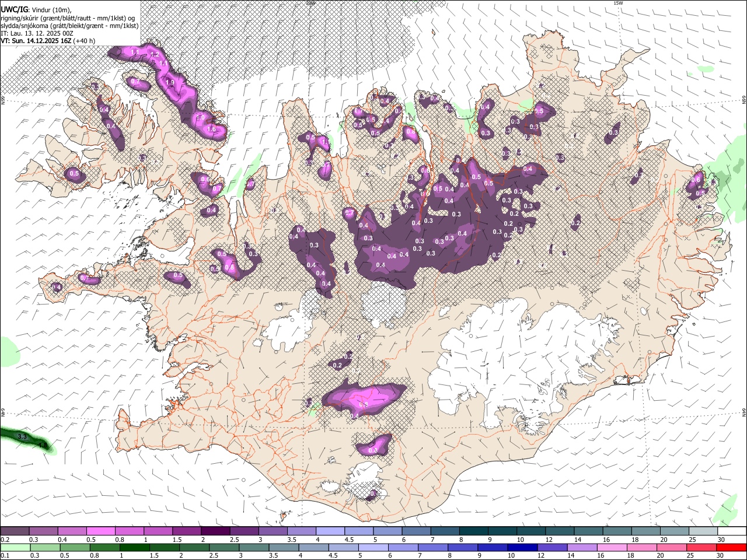
Task: Pick the darkest green 1–1.5 rain scale swatch
Action: [134, 548]
